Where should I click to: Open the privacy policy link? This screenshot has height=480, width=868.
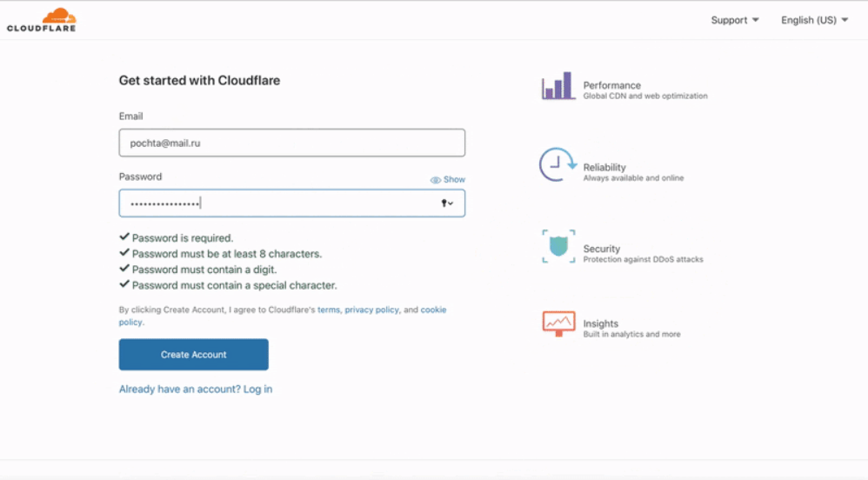pyautogui.click(x=371, y=310)
